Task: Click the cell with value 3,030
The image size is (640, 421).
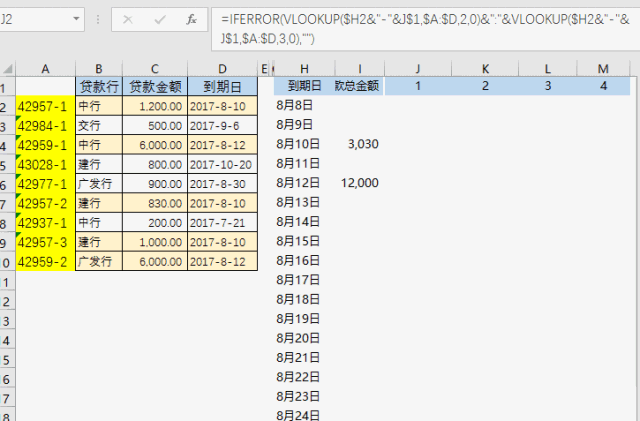Action: [x=358, y=144]
